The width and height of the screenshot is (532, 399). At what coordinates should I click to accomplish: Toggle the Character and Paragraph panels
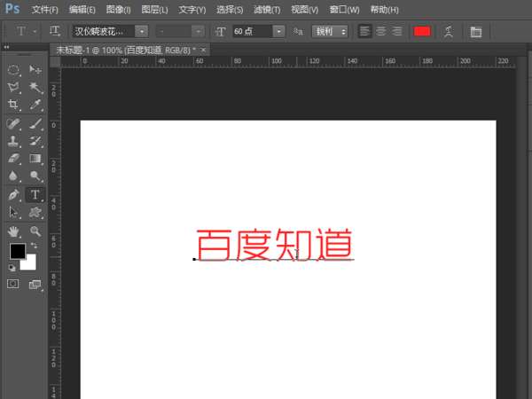pyautogui.click(x=476, y=32)
